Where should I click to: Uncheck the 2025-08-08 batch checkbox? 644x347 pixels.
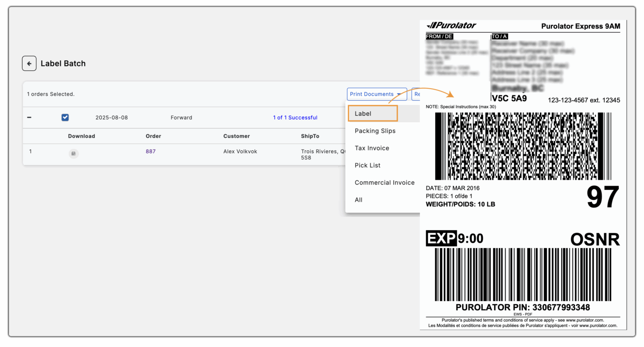tap(65, 117)
